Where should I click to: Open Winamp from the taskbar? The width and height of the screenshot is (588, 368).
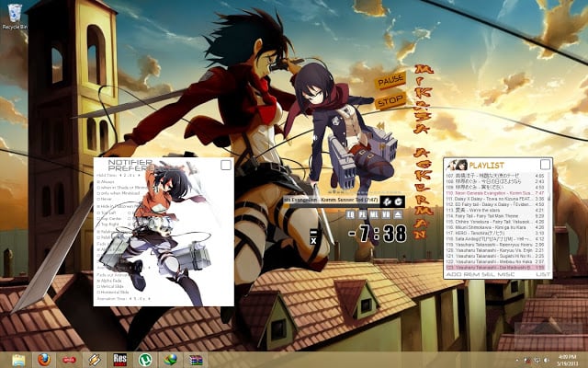point(95,360)
